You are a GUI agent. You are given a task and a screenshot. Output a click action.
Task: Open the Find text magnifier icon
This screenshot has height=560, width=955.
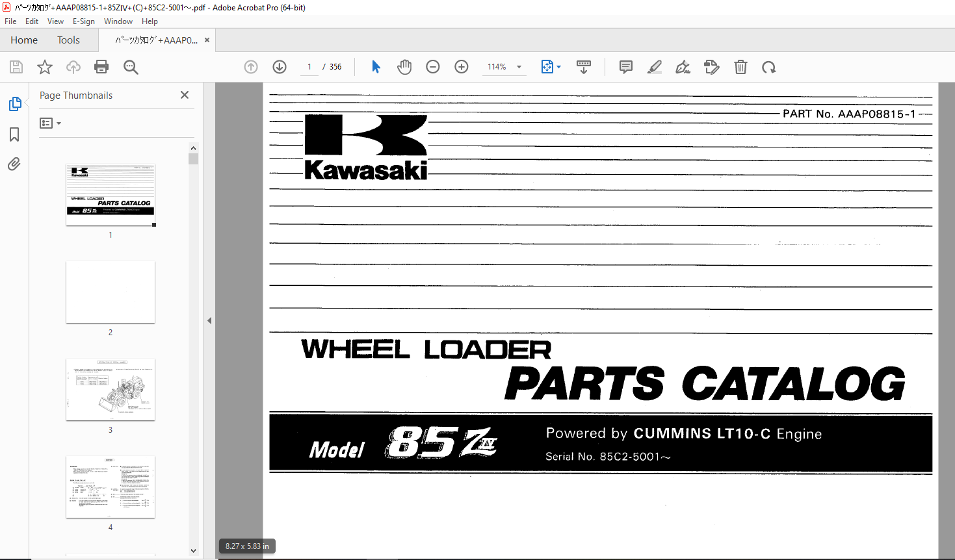pyautogui.click(x=131, y=67)
